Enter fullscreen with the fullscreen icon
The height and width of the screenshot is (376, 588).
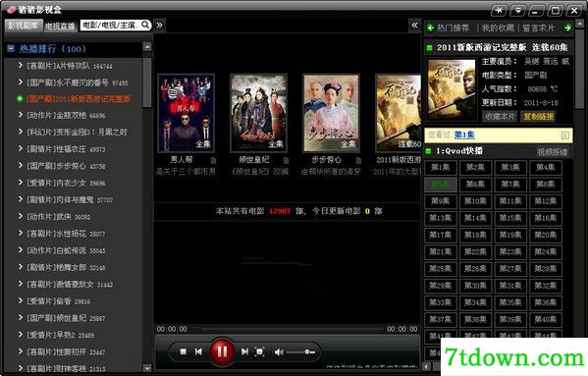click(x=259, y=351)
